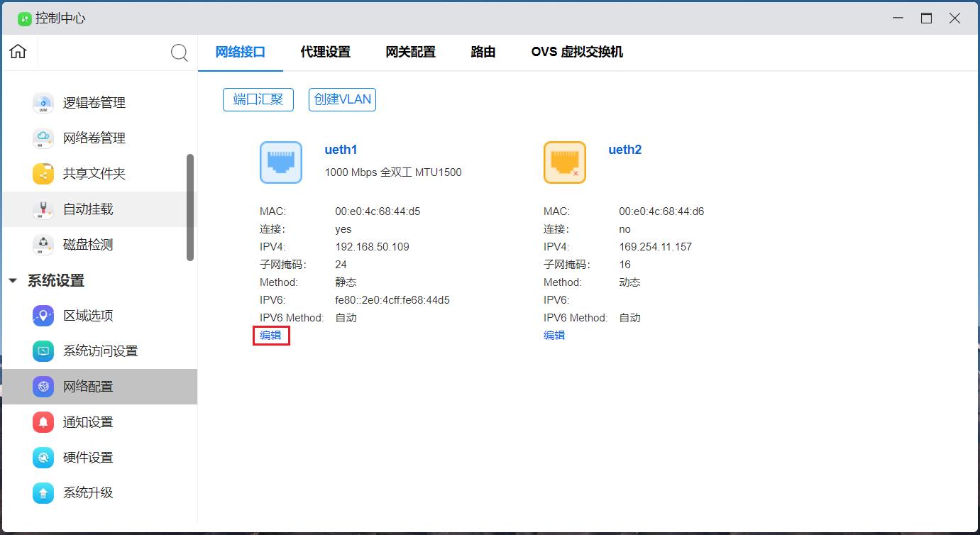The height and width of the screenshot is (535, 980).
Task: Click the sidebar vertical scrollbar
Action: click(x=189, y=207)
